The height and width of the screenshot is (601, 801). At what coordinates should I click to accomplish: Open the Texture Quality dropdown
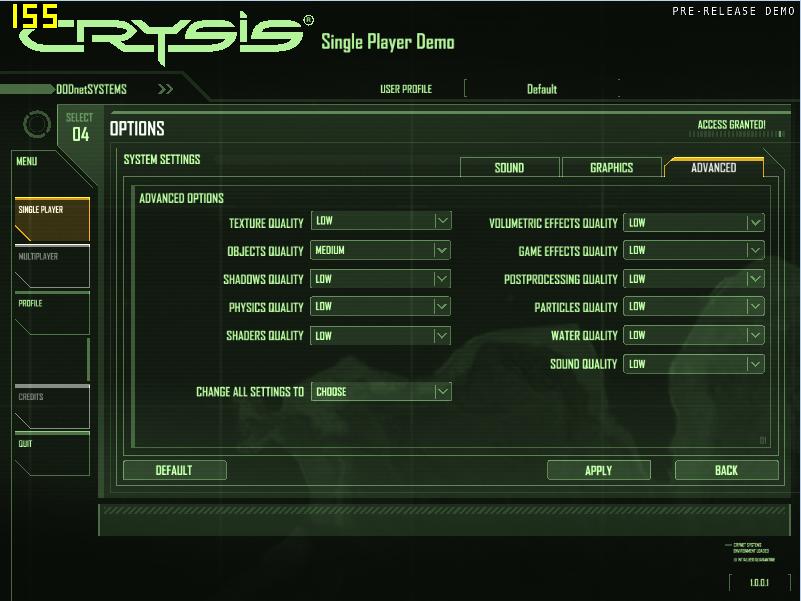tap(381, 221)
